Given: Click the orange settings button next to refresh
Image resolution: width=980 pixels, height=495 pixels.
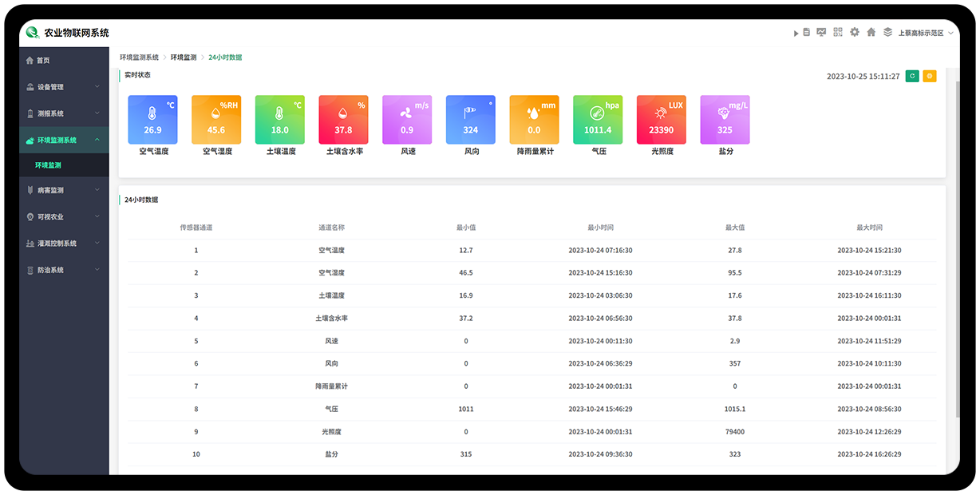Looking at the screenshot, I should tap(928, 74).
